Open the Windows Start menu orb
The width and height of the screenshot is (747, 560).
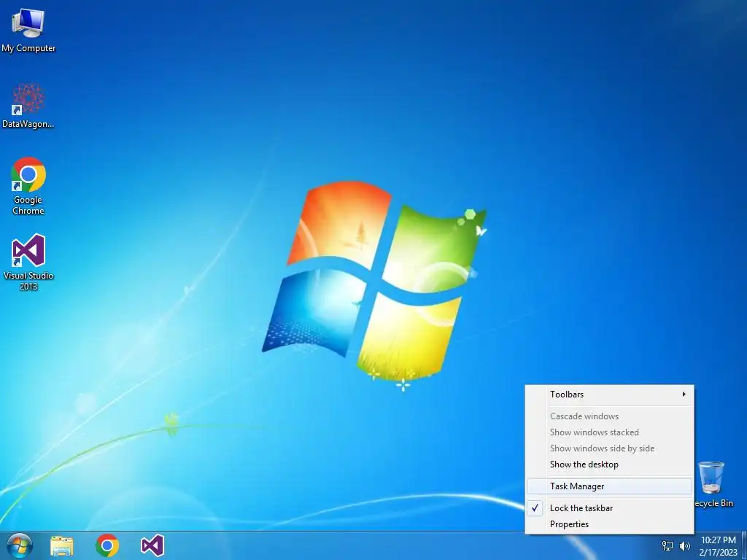20,545
